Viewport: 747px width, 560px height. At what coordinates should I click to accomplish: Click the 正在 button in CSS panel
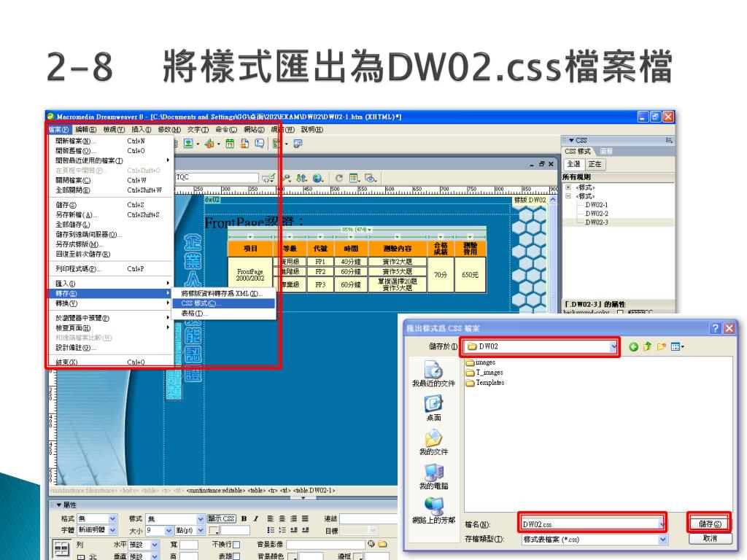(x=595, y=164)
